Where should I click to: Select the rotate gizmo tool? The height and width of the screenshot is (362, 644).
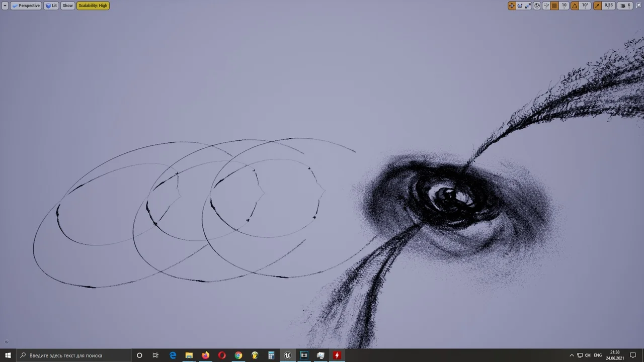[x=520, y=6]
